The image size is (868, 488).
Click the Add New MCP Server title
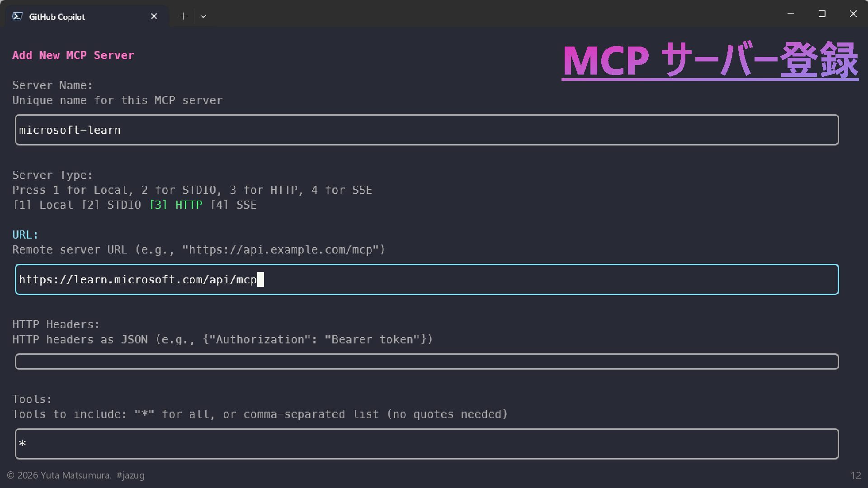[x=73, y=56]
